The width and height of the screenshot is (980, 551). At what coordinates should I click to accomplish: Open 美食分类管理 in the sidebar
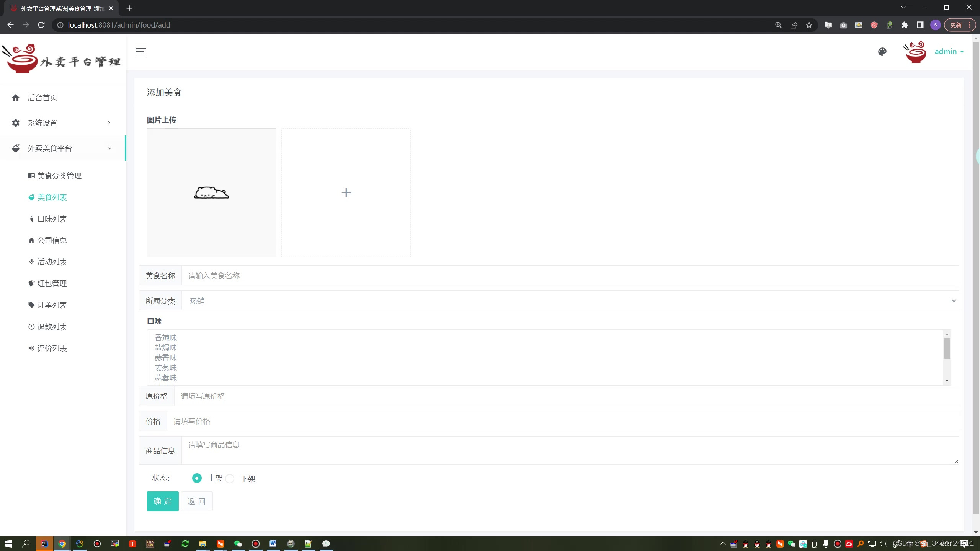pos(59,176)
